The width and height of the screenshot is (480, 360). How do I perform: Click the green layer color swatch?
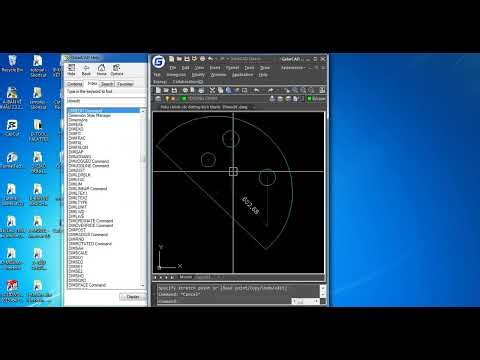click(184, 99)
